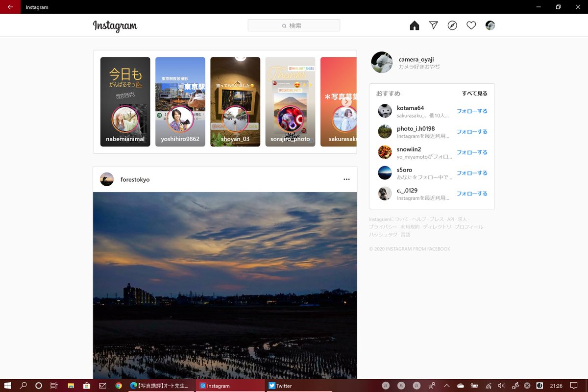The height and width of the screenshot is (392, 588).
Task: Open the Explore compass icon
Action: point(452,25)
